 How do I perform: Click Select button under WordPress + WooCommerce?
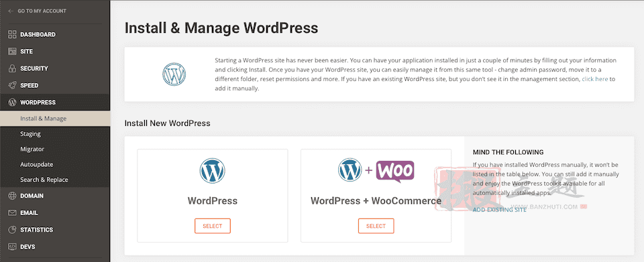(376, 226)
